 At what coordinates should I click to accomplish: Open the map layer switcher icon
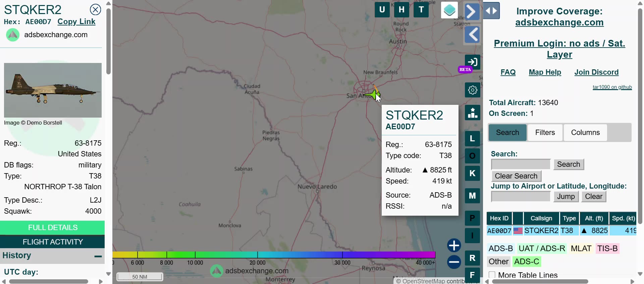(449, 10)
